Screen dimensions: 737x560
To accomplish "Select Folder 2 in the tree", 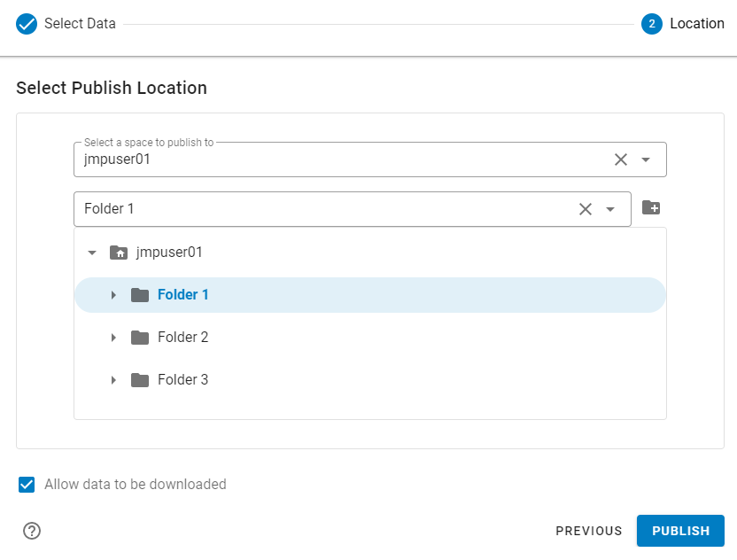I will click(x=183, y=337).
